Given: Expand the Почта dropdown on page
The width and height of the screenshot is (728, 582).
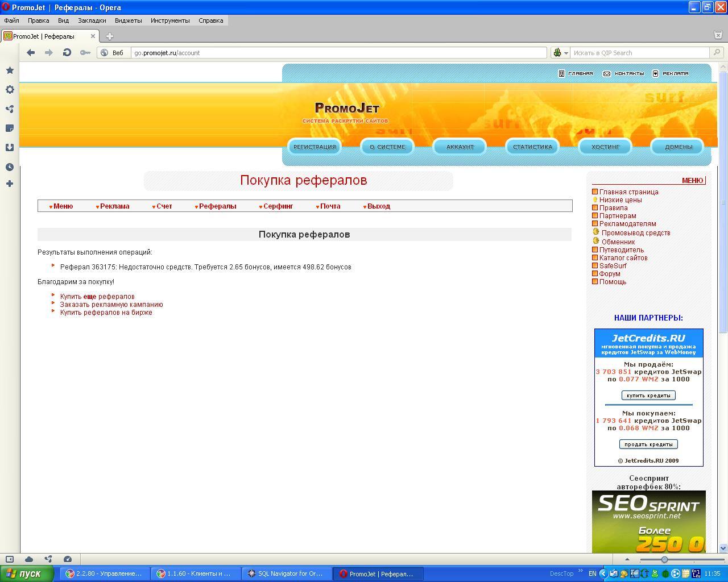Looking at the screenshot, I should pos(328,206).
